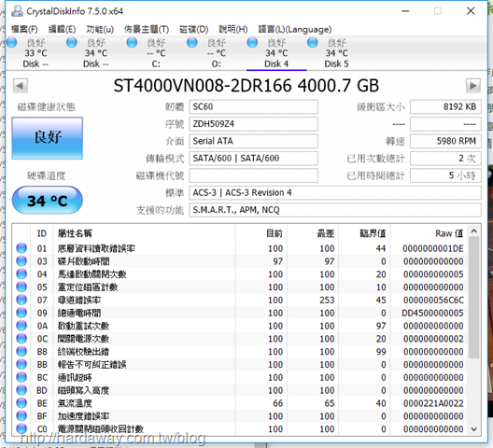Image resolution: width=493 pixels, height=448 pixels.
Task: Click the ACS-3 standard field
Action: [x=335, y=192]
